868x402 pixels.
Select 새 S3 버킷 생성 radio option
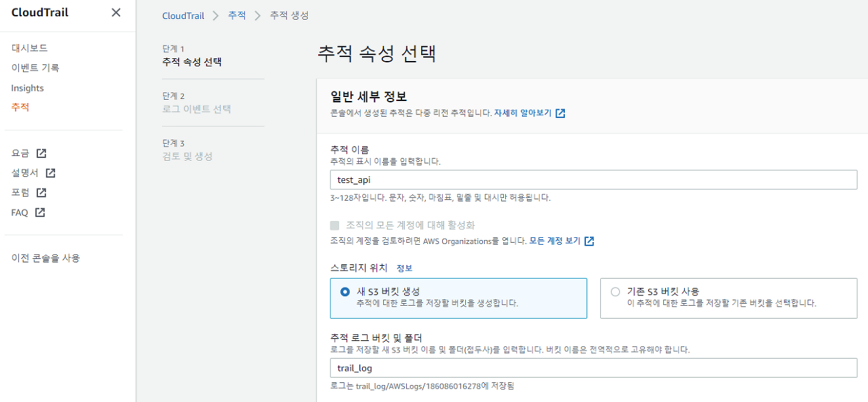[345, 292]
